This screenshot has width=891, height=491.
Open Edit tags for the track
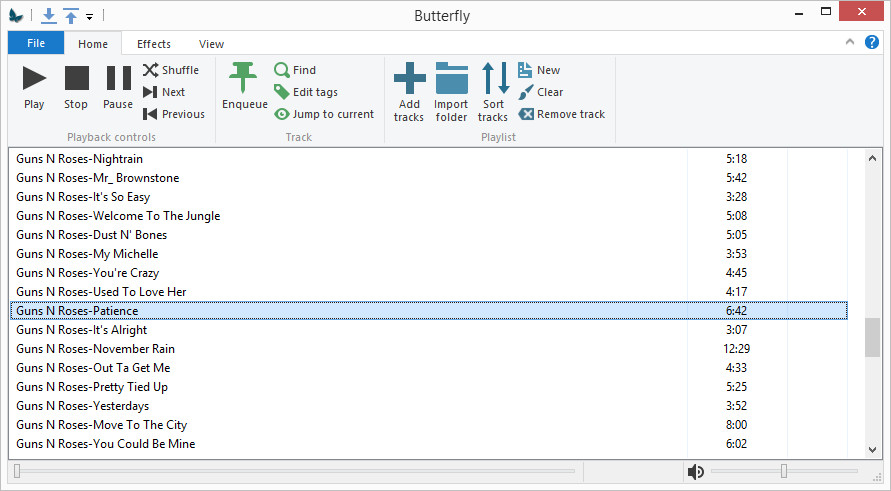click(306, 92)
